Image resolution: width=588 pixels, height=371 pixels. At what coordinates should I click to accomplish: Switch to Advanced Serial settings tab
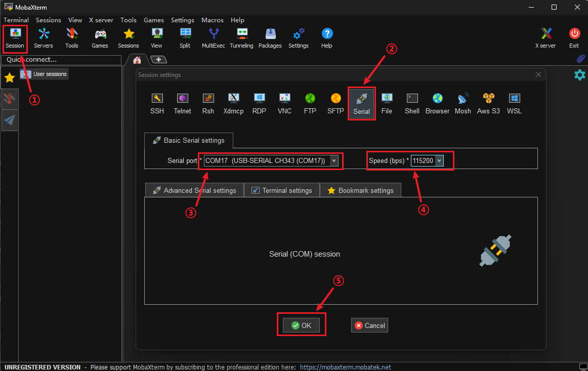point(195,190)
